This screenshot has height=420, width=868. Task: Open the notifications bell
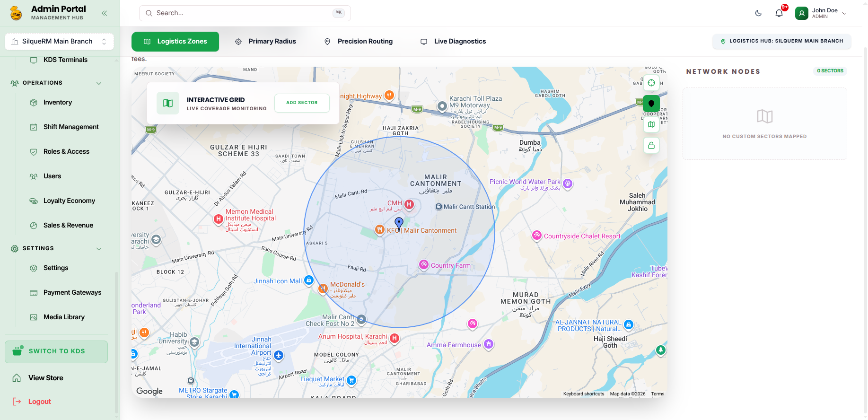[779, 13]
